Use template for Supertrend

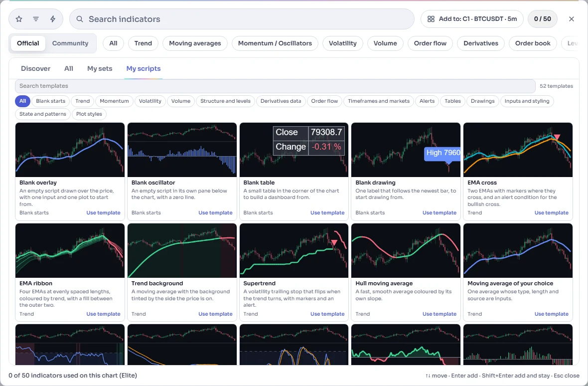tap(327, 314)
